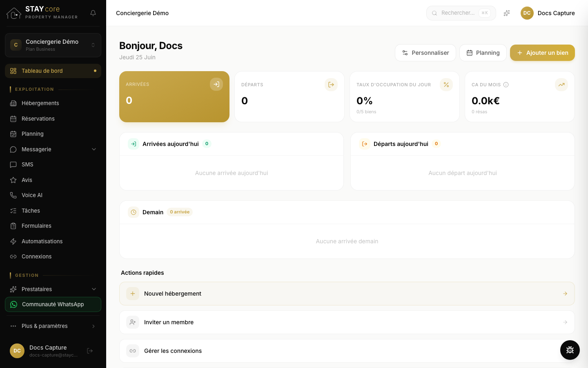This screenshot has height=368, width=588.
Task: Click 'Aucune arrivée aujourd'hui' text
Action: [232, 173]
